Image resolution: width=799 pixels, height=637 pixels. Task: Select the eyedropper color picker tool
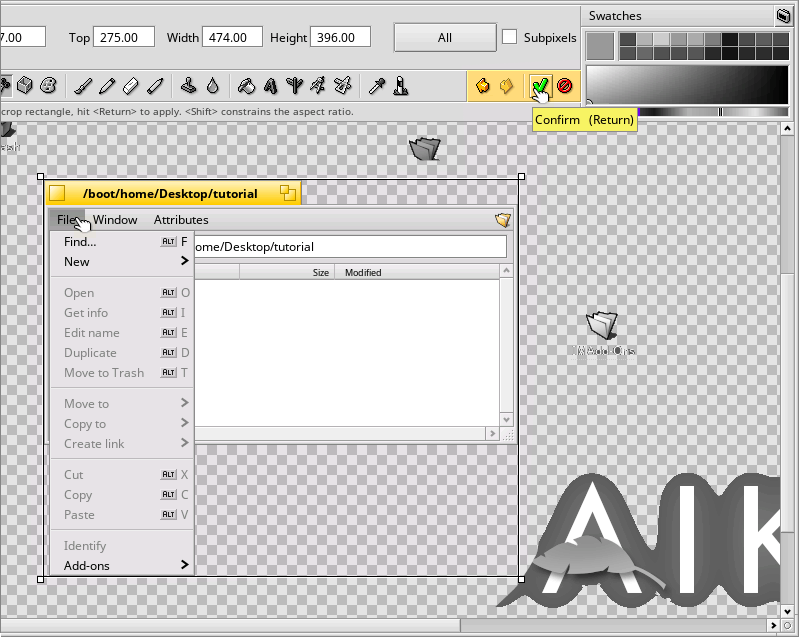pyautogui.click(x=377, y=86)
